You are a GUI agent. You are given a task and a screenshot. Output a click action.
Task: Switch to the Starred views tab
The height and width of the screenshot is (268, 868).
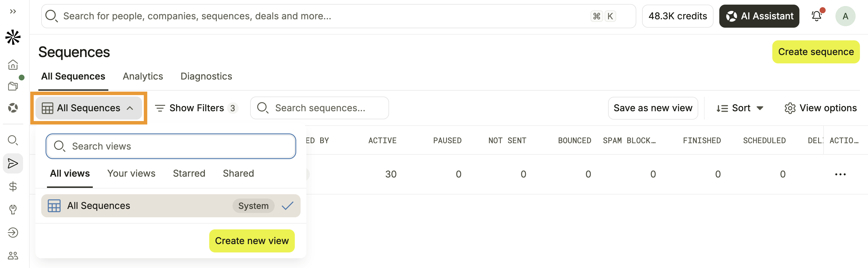tap(189, 173)
